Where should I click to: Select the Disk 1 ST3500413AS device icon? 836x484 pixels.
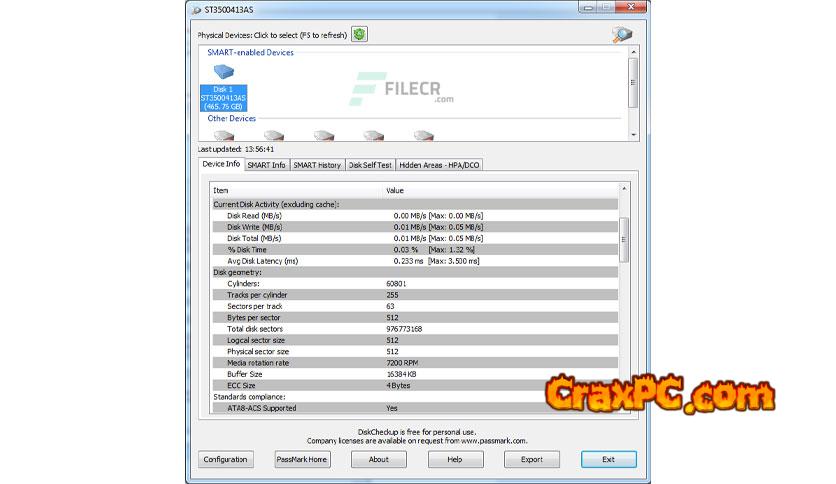[223, 87]
